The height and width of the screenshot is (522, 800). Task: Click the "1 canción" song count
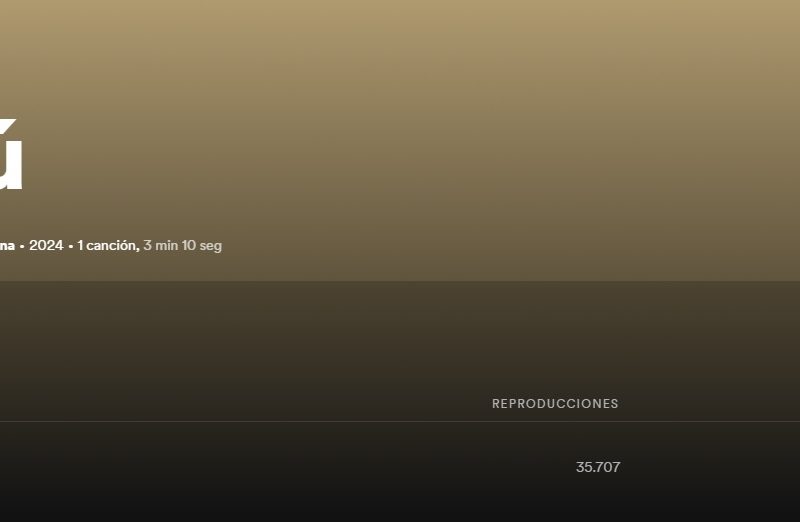[x=108, y=245]
